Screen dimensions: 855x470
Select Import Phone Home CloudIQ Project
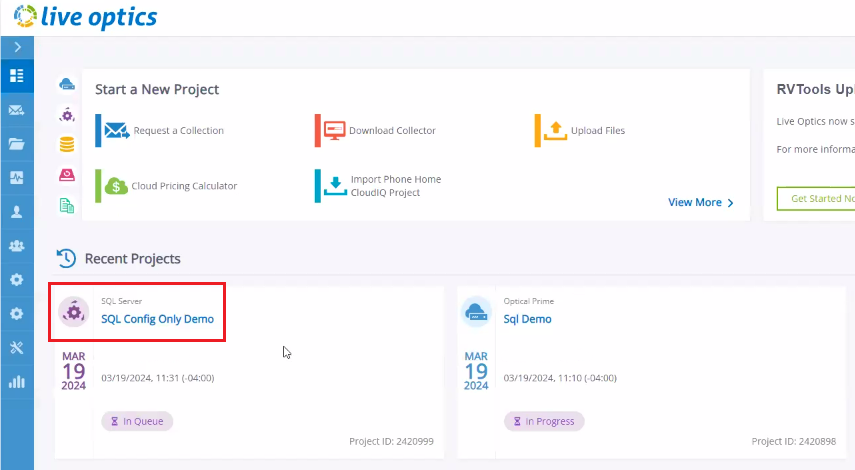coord(394,186)
